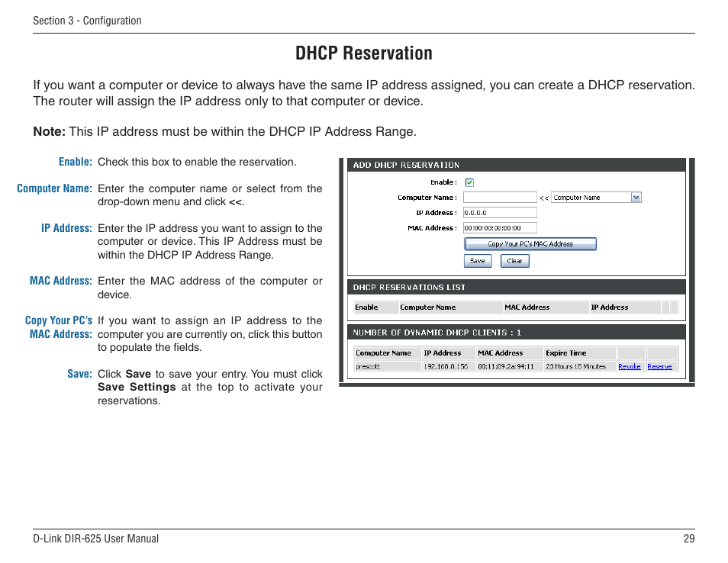Click the NUMBER OF DYNAMIC DHCP CLIENTS header

click(x=517, y=333)
